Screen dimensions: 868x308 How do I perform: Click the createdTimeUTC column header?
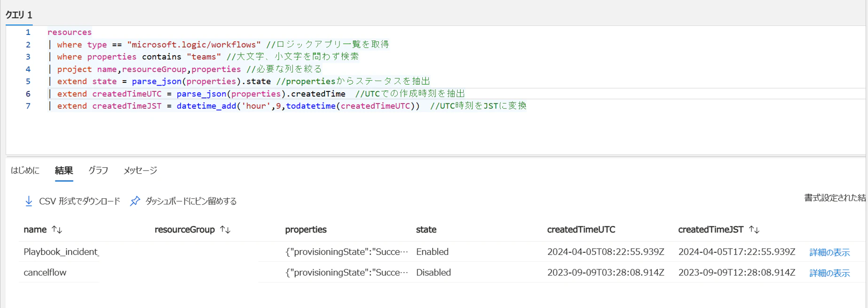pyautogui.click(x=581, y=230)
